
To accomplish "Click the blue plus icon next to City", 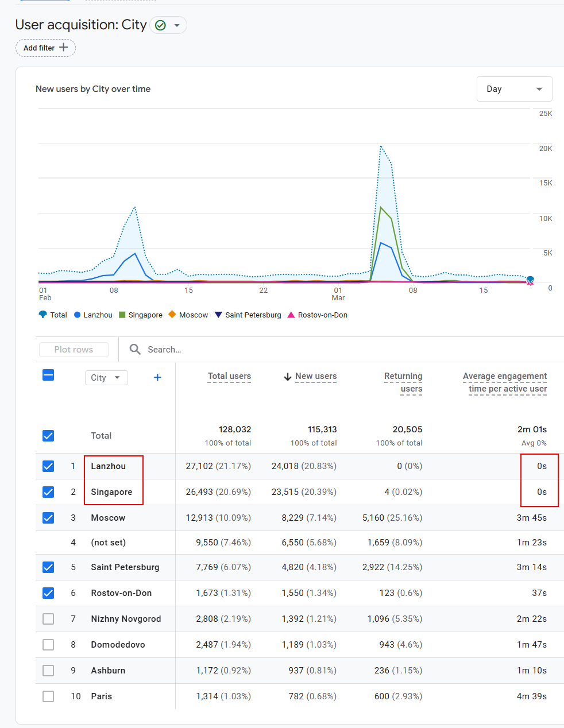I will (x=157, y=377).
